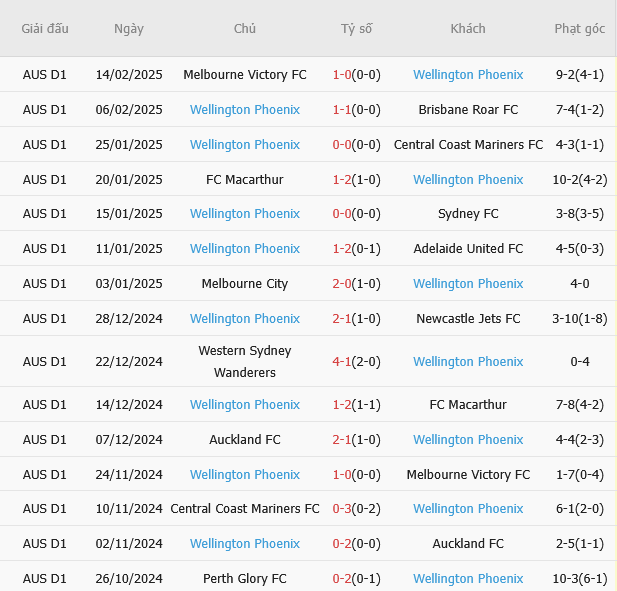
Task: Click Central Coast Mariners FC home team on 10/11/2024
Action: click(245, 509)
